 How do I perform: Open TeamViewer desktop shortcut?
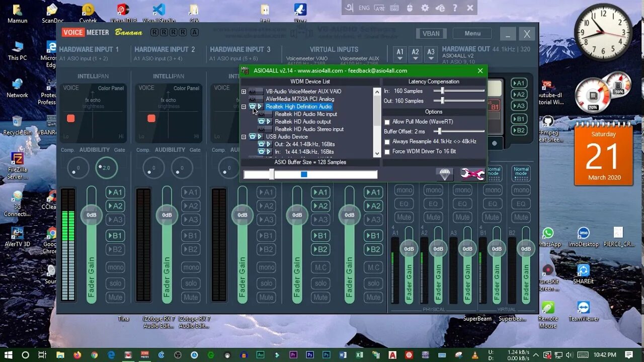pyautogui.click(x=584, y=311)
